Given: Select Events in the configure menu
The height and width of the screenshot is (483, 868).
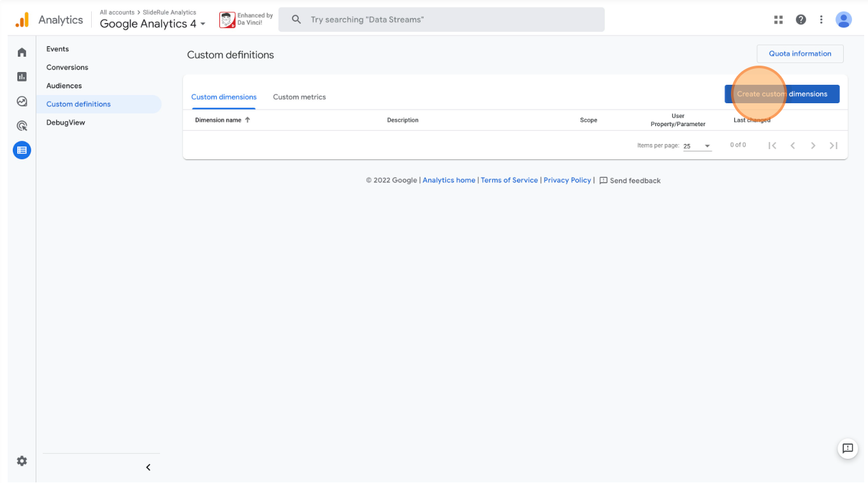Looking at the screenshot, I should coord(57,49).
